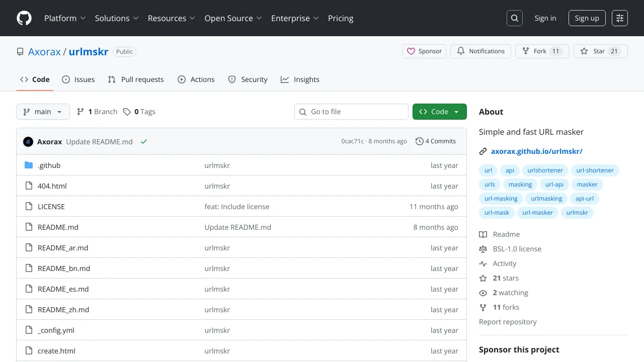Open the "Update README.md" message in commit bar
644x362 pixels.
100,142
